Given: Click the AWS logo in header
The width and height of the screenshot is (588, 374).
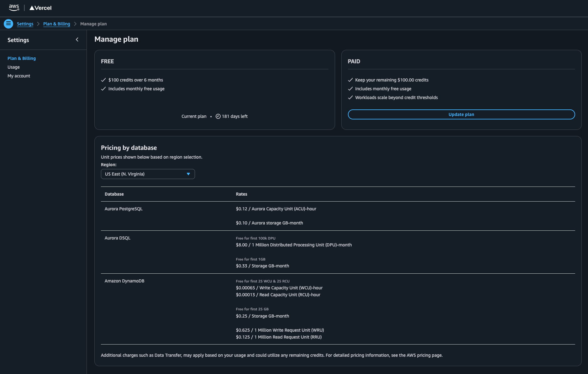Looking at the screenshot, I should [14, 8].
